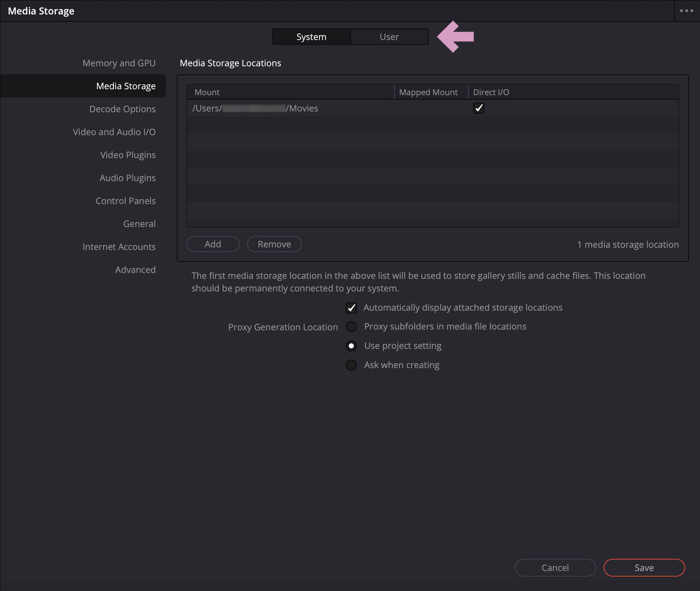Viewport: 700px width, 591px height.
Task: Open the options menu via three-dot icon
Action: (x=686, y=11)
